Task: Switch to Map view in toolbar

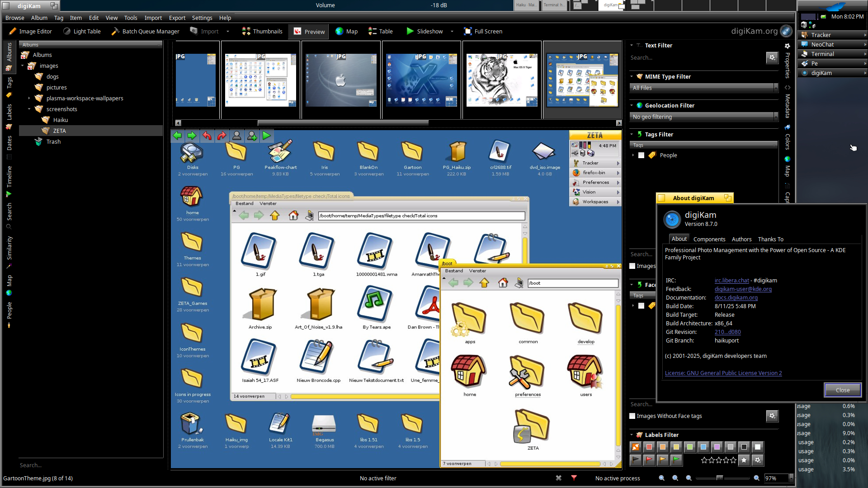Action: click(x=347, y=31)
